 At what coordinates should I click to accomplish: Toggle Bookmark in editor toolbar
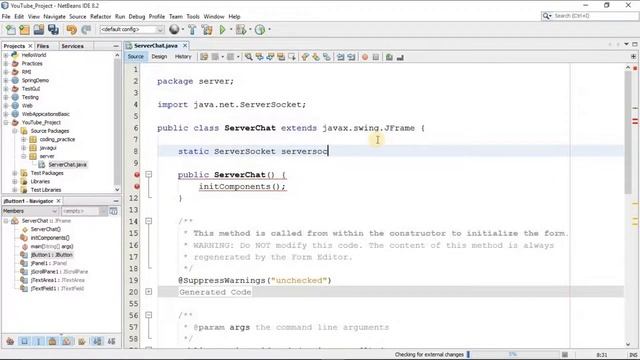(x=327, y=57)
